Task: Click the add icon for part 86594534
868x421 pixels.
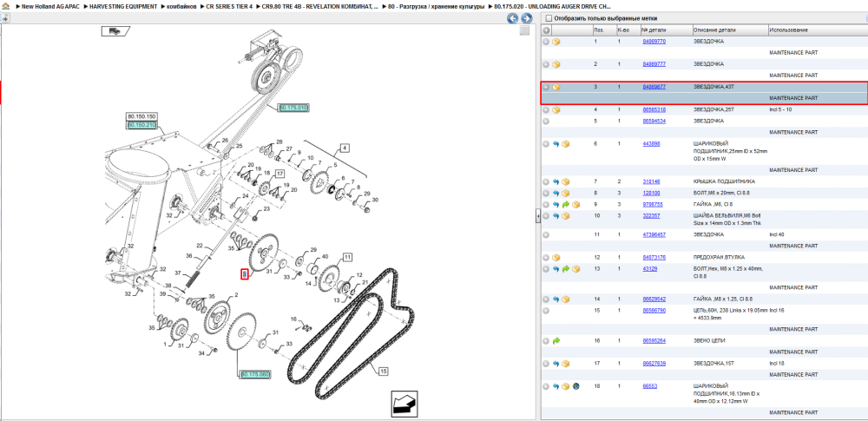Action: [546, 121]
